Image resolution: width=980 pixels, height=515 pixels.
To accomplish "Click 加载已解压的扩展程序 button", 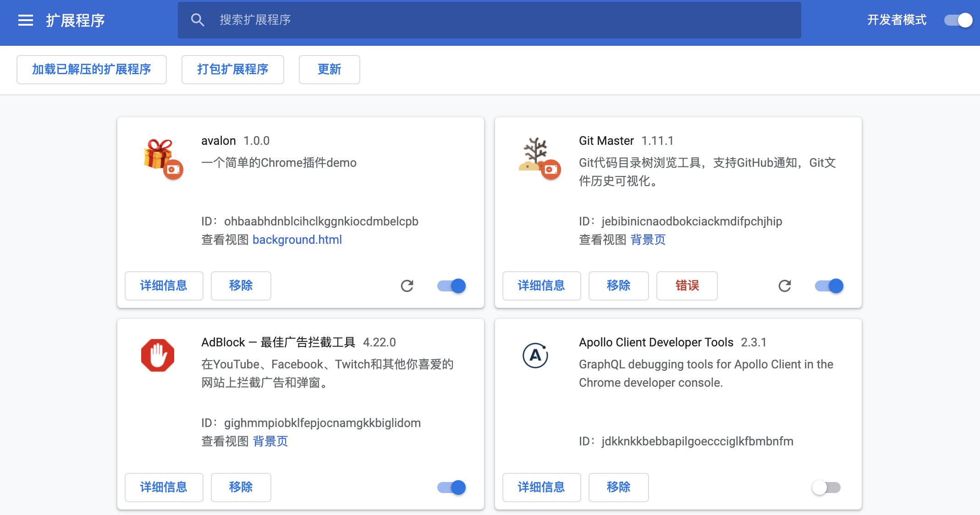I will [92, 70].
